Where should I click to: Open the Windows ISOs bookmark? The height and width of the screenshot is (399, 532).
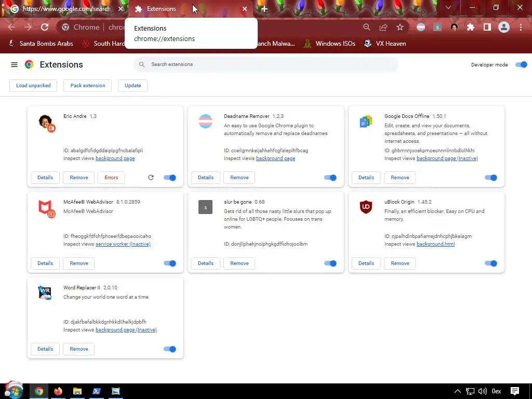point(329,44)
